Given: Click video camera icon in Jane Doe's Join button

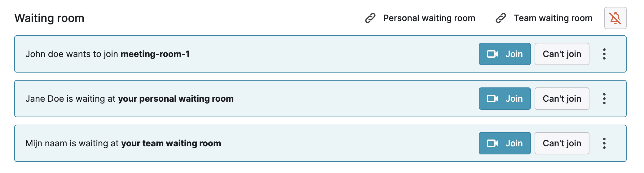Looking at the screenshot, I should pyautogui.click(x=492, y=99).
